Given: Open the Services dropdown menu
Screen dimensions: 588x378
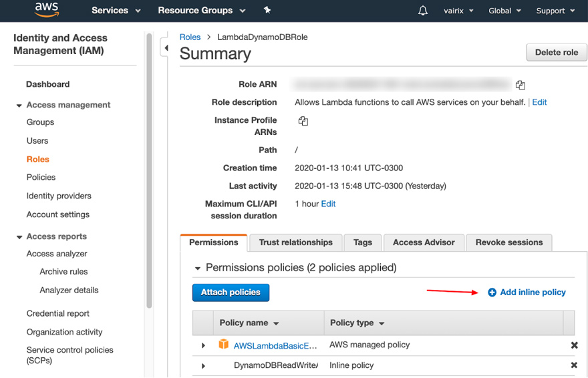Looking at the screenshot, I should [116, 11].
